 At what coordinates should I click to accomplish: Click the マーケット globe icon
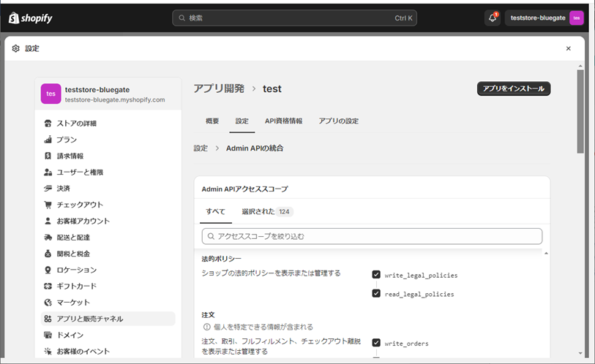48,303
